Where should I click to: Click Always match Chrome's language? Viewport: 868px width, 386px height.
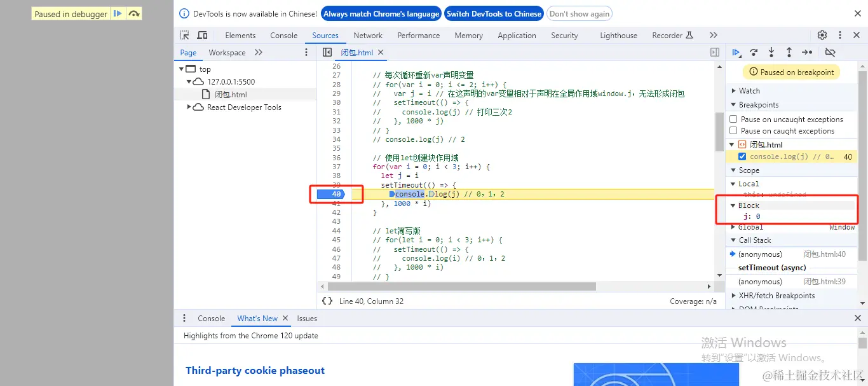coord(381,13)
